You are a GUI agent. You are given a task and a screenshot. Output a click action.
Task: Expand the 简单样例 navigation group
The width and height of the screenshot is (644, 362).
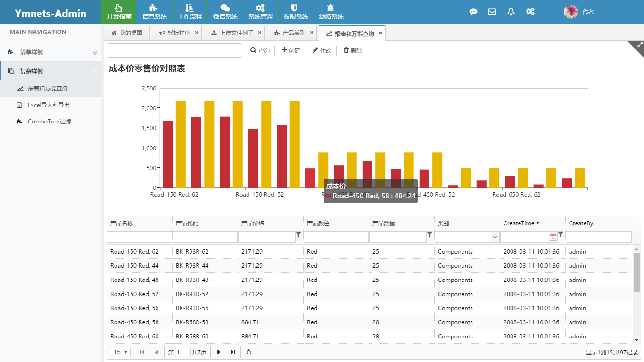point(51,52)
